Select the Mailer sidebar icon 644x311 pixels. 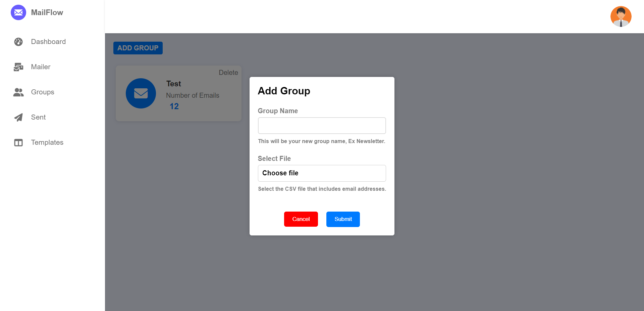point(18,67)
